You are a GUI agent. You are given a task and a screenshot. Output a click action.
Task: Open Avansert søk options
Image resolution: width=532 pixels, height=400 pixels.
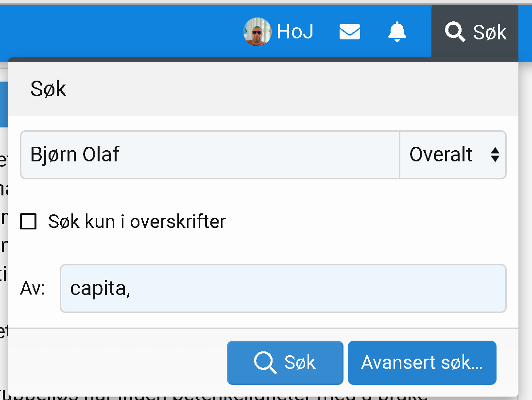(x=422, y=363)
